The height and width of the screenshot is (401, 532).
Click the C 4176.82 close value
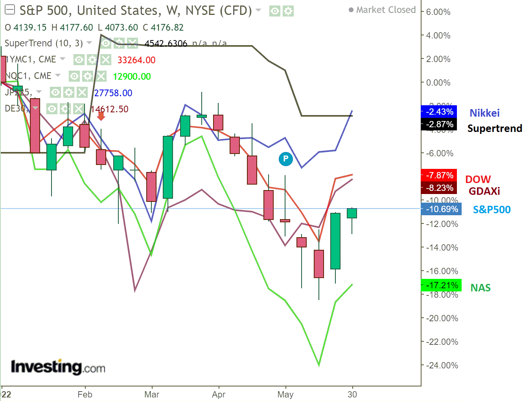[x=163, y=27]
